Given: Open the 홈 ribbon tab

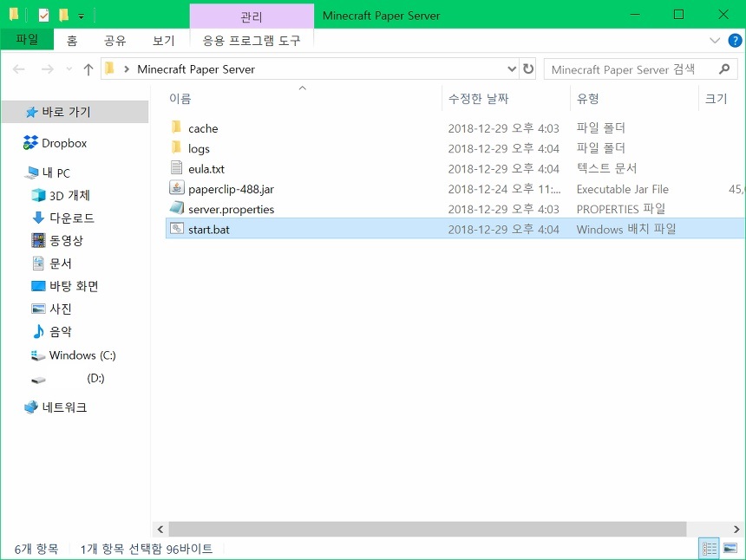Looking at the screenshot, I should 72,41.
